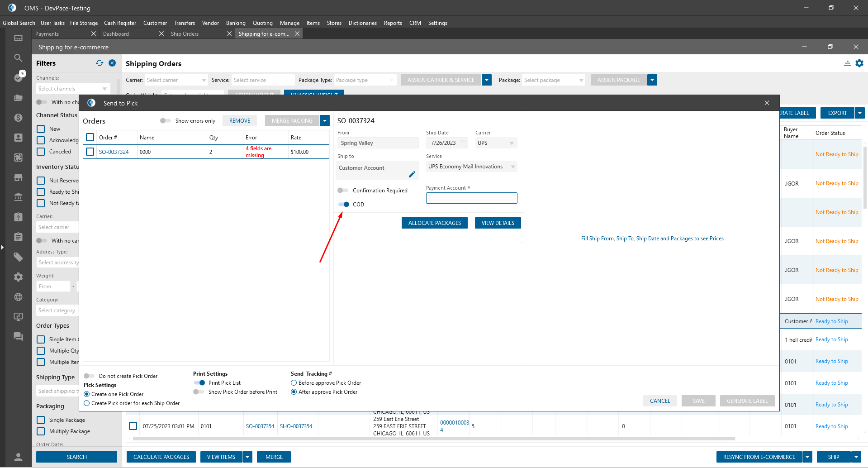Image resolution: width=868 pixels, height=468 pixels.
Task: Enable Do not create Pick Order switch
Action: (x=89, y=376)
